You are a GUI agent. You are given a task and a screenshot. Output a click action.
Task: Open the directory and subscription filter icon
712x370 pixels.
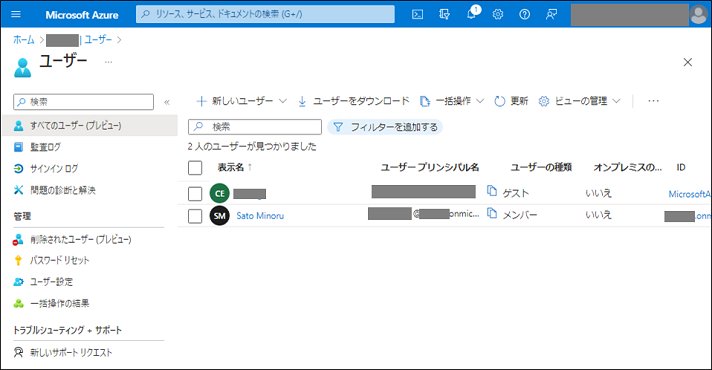point(444,15)
